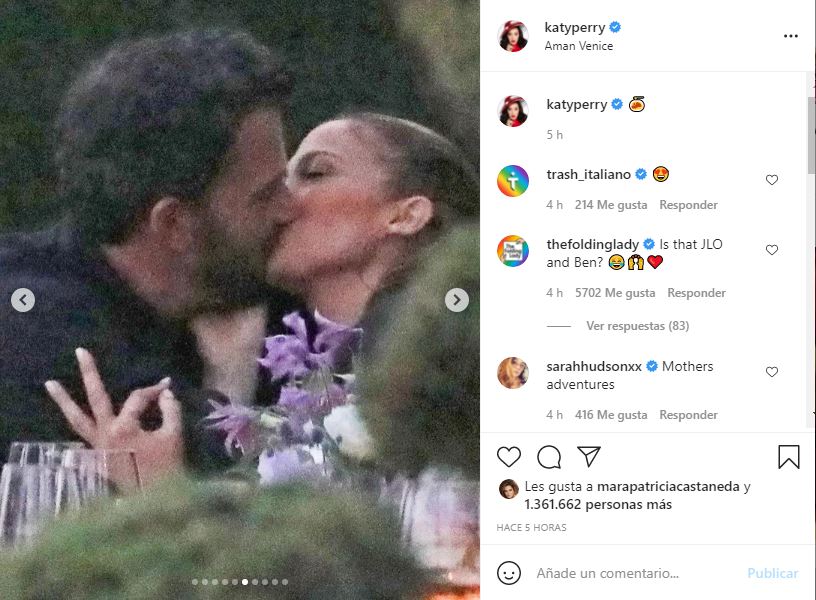Like sarahhudsonxx's comment
The image size is (816, 600).
[772, 372]
